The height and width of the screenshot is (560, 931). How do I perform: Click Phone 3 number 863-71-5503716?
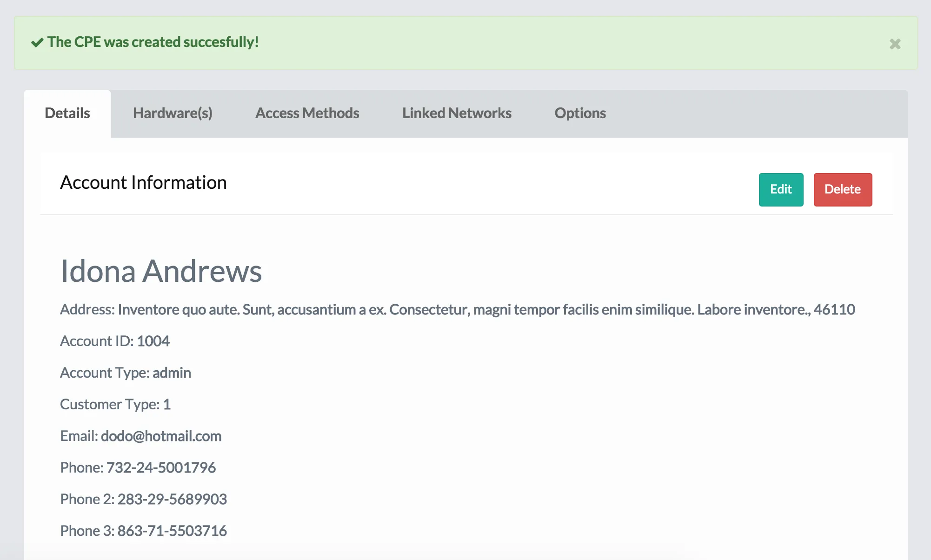point(172,531)
